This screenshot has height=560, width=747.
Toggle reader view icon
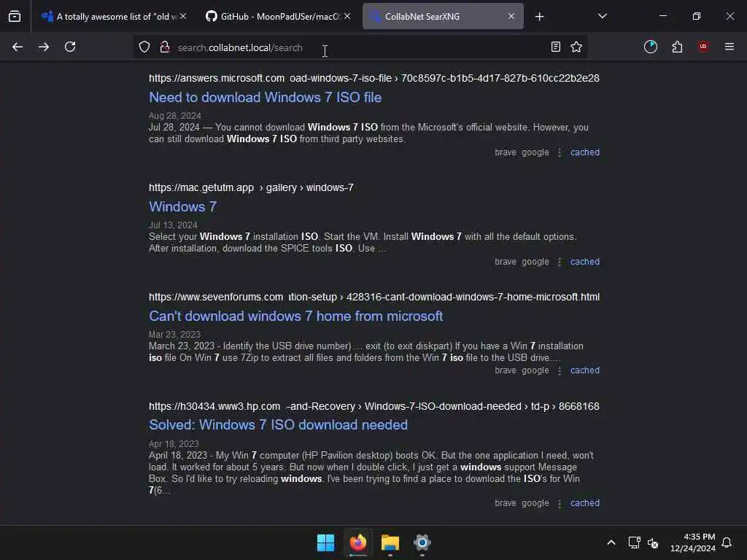(x=555, y=47)
